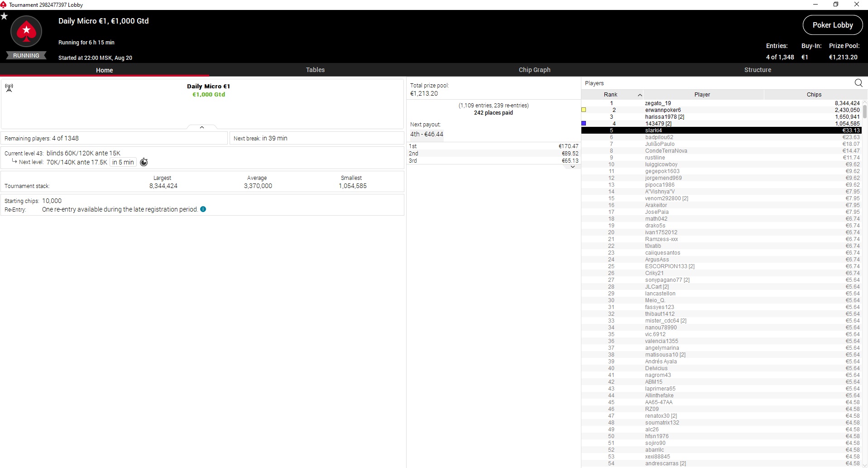Click '242 places paid' text
Viewport: 868px width, 468px height.
point(494,113)
